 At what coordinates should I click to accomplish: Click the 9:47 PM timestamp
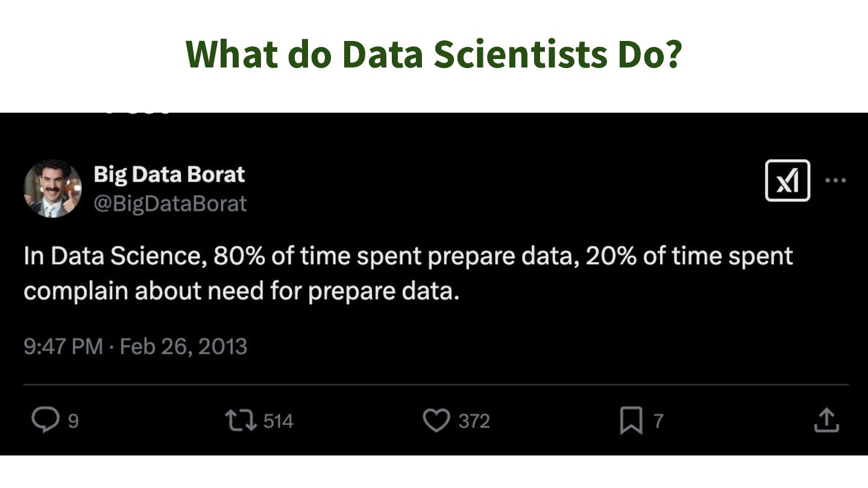coord(63,346)
